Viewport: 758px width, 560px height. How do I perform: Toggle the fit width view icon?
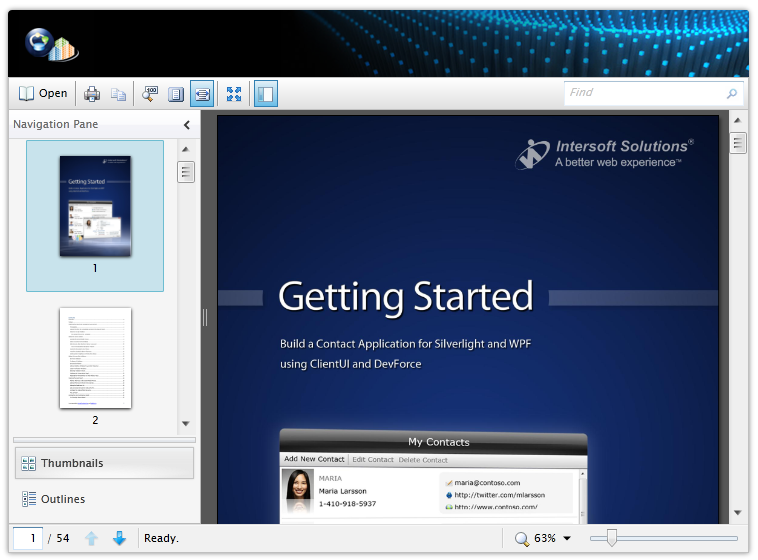click(x=202, y=93)
